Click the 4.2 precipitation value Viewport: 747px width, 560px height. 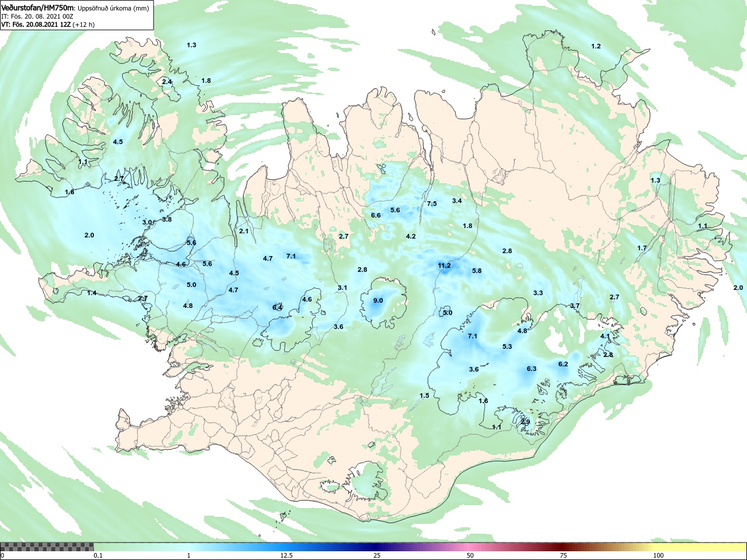[411, 236]
